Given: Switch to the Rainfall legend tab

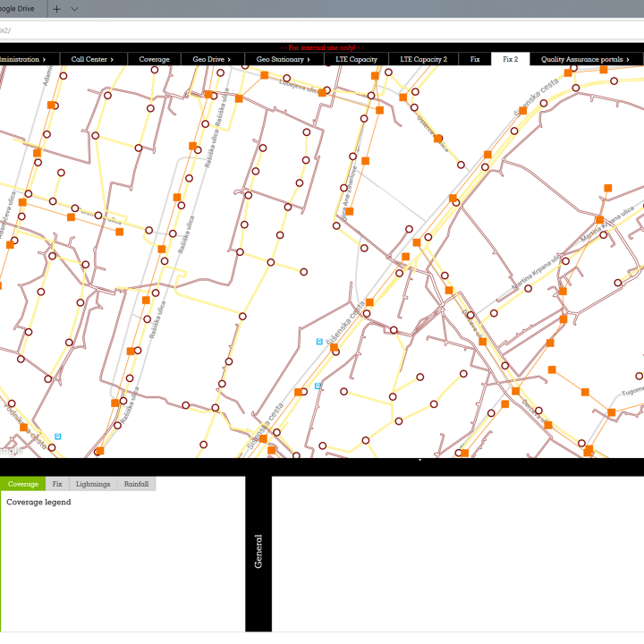Looking at the screenshot, I should coord(136,484).
